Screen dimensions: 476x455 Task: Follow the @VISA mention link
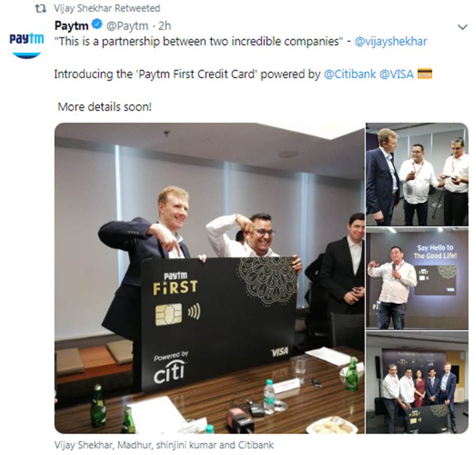(x=396, y=74)
